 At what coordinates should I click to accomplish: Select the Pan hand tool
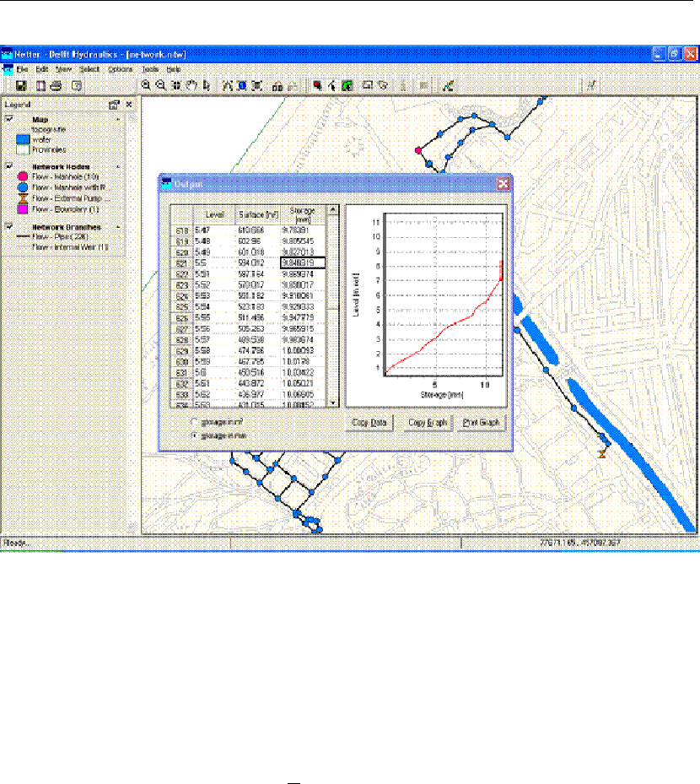[191, 85]
